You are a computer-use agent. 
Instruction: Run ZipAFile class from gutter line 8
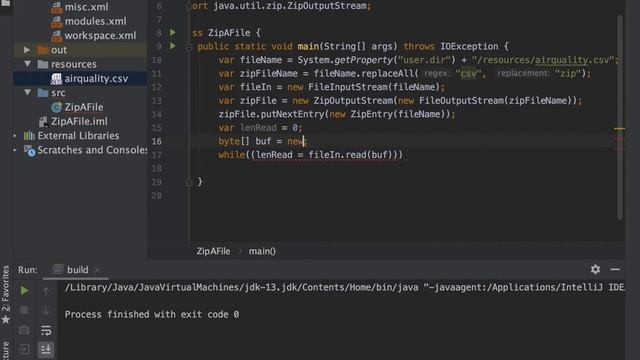coord(173,32)
